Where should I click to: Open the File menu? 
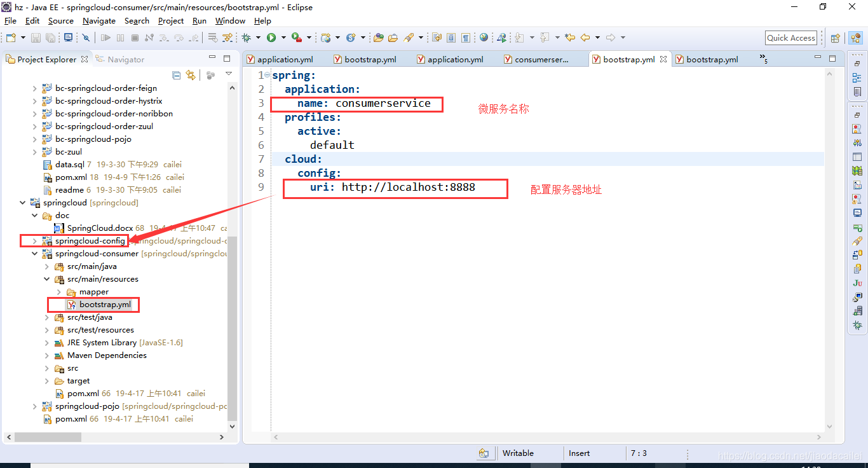pos(10,20)
